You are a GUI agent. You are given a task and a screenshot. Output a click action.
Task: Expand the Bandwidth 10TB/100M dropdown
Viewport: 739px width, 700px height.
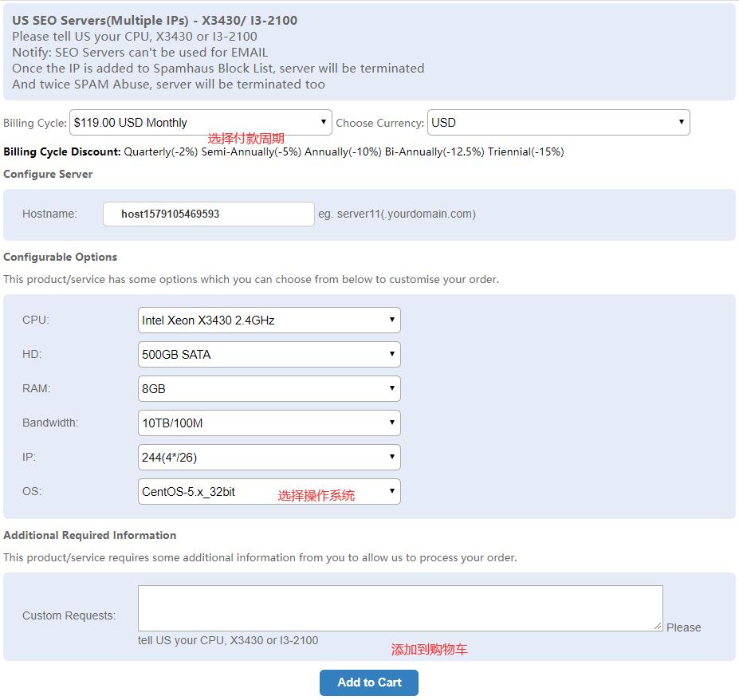coord(269,423)
